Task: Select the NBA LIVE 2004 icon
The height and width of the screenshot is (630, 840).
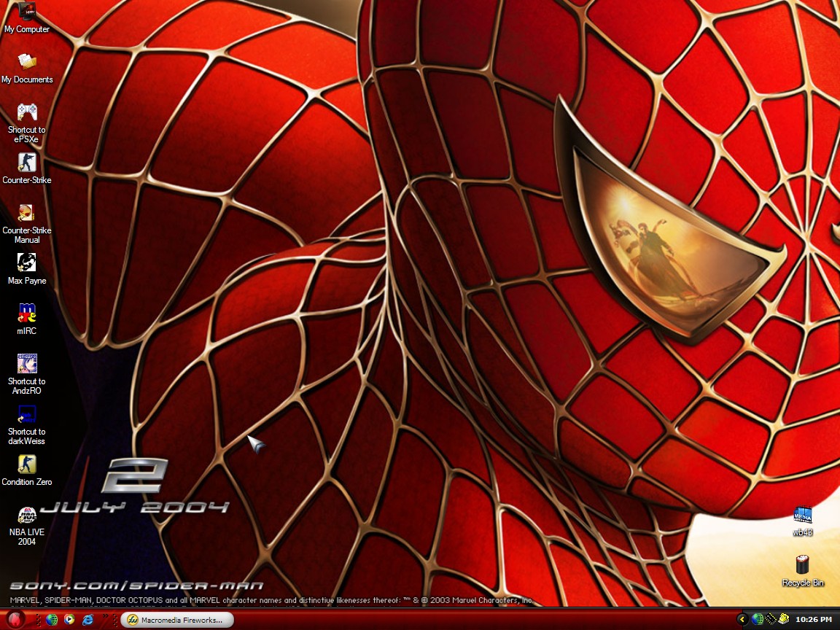Action: tap(27, 514)
